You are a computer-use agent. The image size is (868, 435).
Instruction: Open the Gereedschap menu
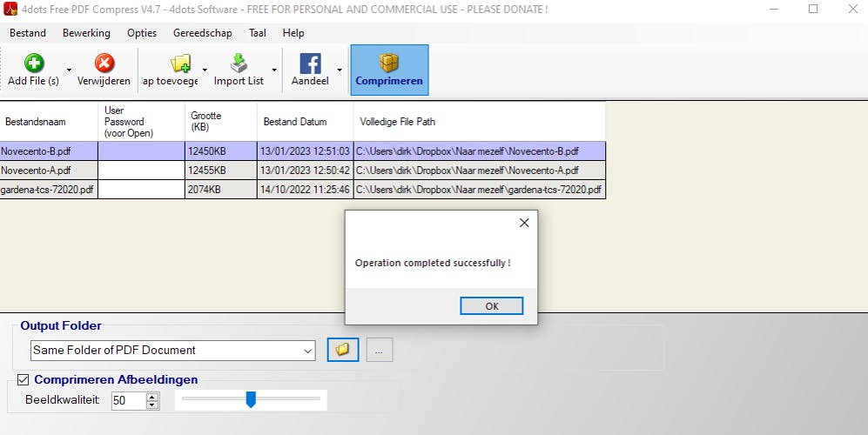pyautogui.click(x=203, y=33)
